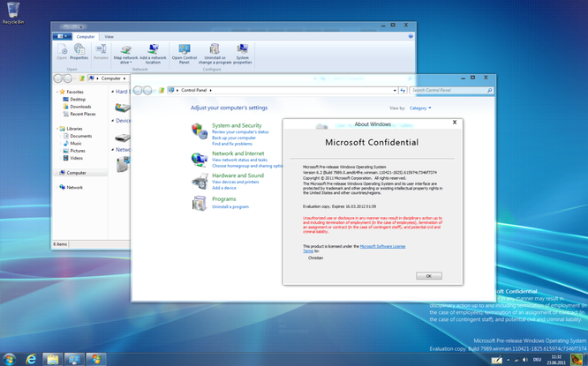Click the Windows Start orb

(9, 358)
